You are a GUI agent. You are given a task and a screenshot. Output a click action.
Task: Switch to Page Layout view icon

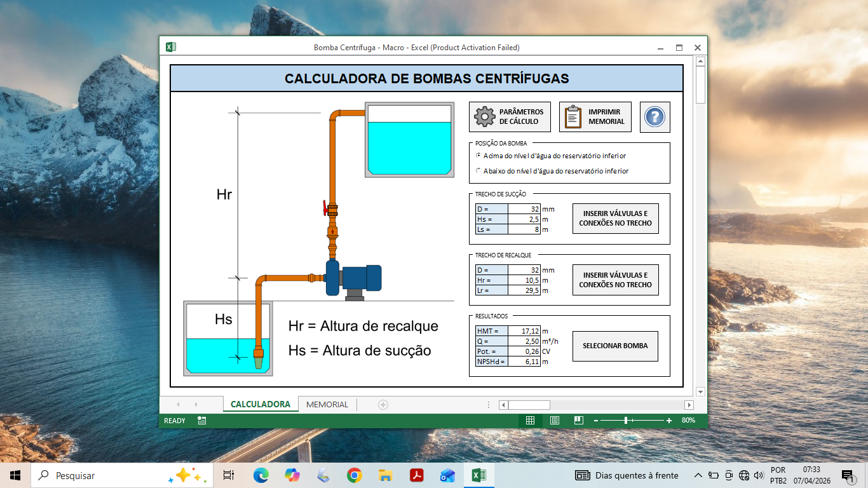pyautogui.click(x=554, y=421)
